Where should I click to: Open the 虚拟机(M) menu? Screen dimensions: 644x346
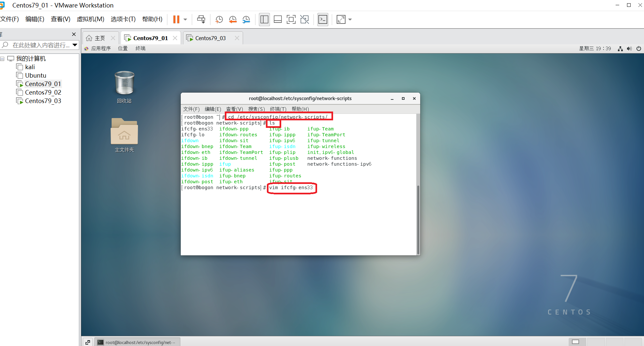click(x=90, y=19)
